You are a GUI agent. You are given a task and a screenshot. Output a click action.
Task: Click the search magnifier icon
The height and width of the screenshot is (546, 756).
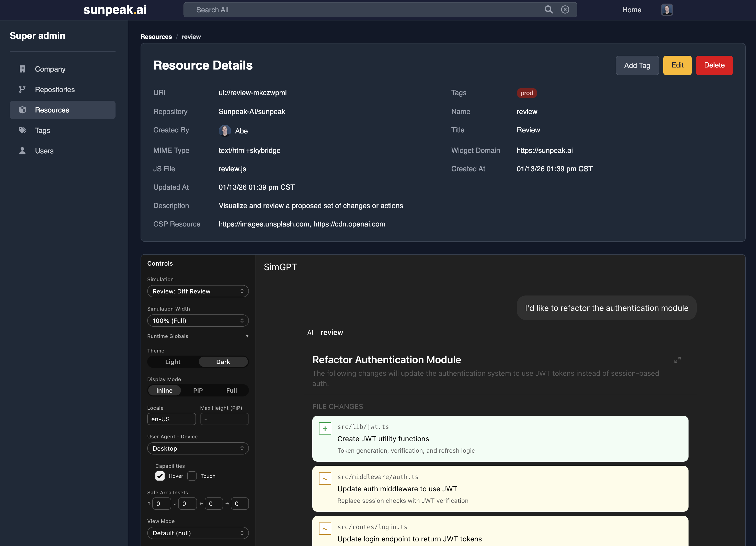coord(548,10)
